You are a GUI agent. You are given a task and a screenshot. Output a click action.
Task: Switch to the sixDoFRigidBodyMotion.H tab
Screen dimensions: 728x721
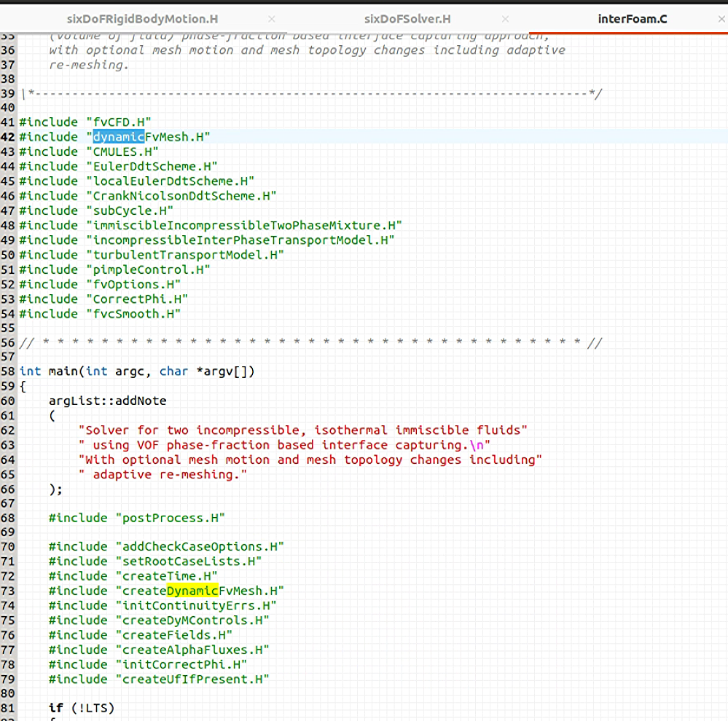coord(142,19)
